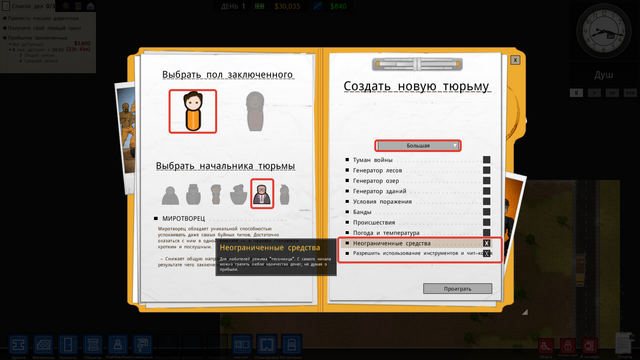Open the Быстрое quick-build toolbar icon

click(x=242, y=345)
